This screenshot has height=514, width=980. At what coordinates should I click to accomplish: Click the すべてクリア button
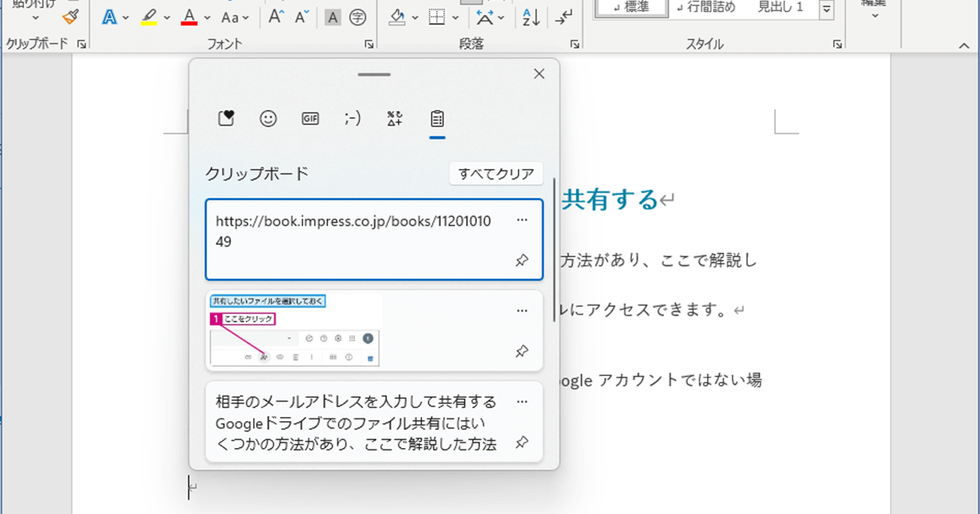coord(497,173)
